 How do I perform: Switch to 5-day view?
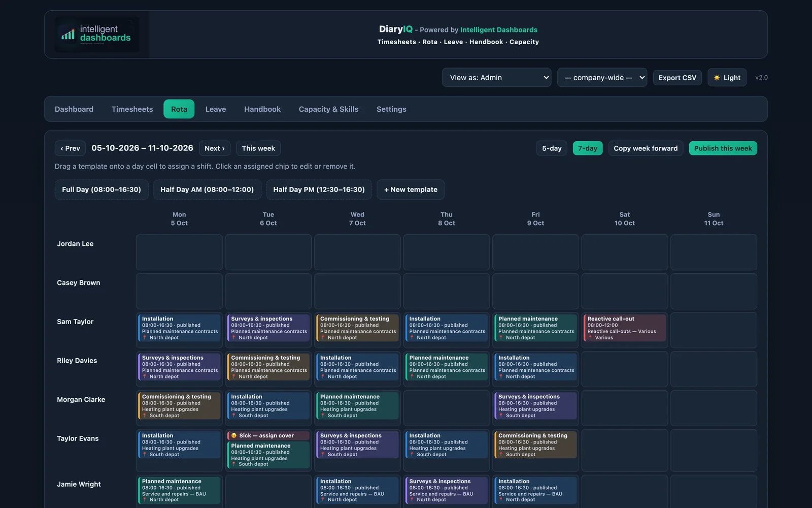(552, 148)
